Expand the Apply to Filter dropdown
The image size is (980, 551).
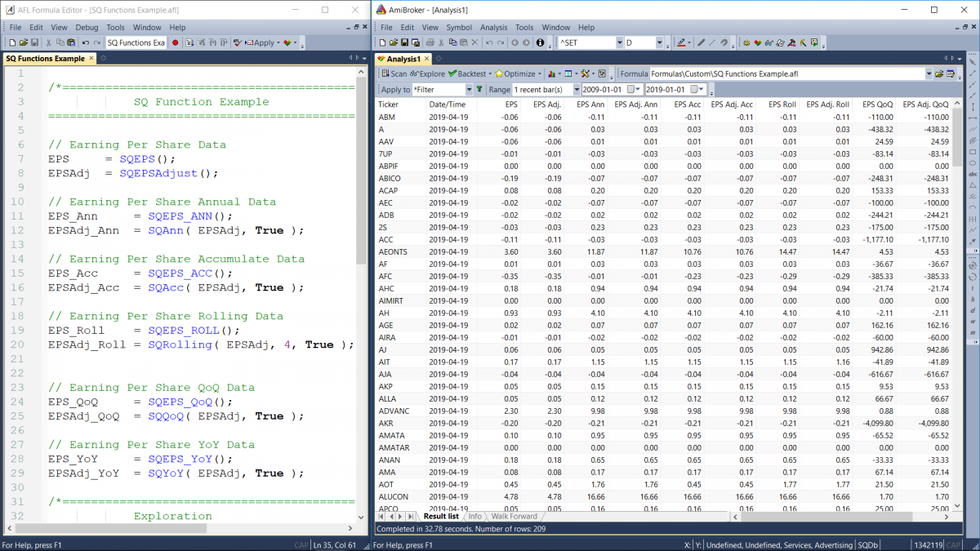(467, 89)
